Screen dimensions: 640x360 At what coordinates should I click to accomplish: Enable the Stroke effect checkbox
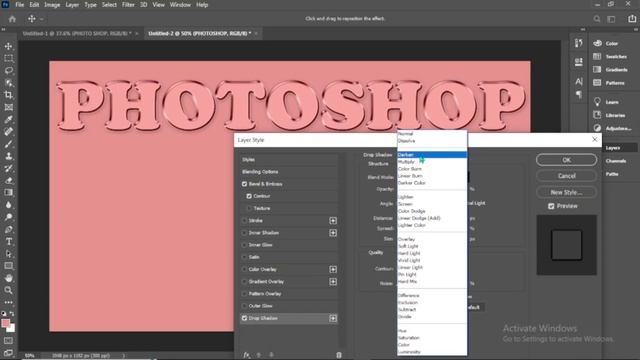coord(244,220)
